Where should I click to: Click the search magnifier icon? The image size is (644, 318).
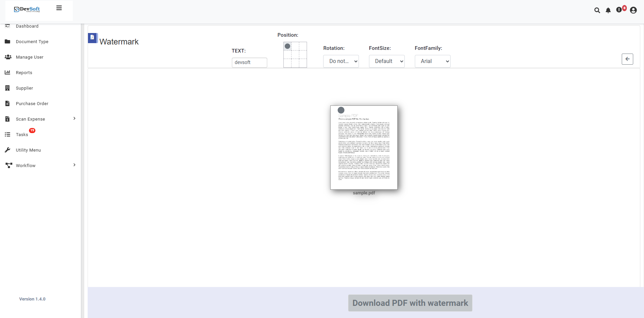[597, 10]
